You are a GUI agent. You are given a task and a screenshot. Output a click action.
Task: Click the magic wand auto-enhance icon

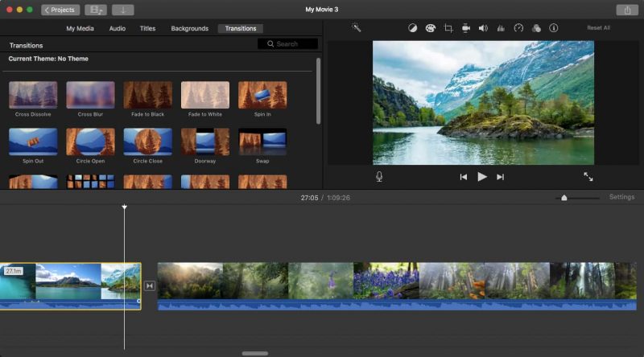357,28
